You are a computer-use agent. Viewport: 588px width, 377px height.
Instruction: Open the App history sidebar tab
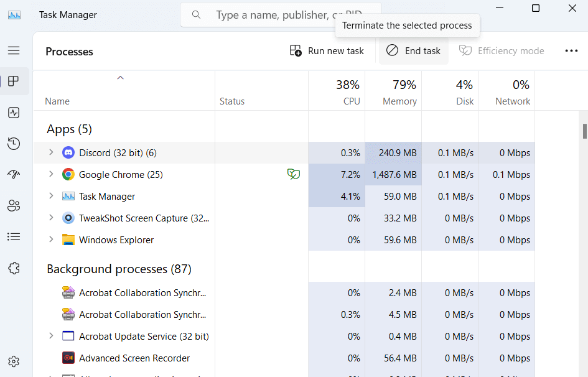[x=14, y=144]
